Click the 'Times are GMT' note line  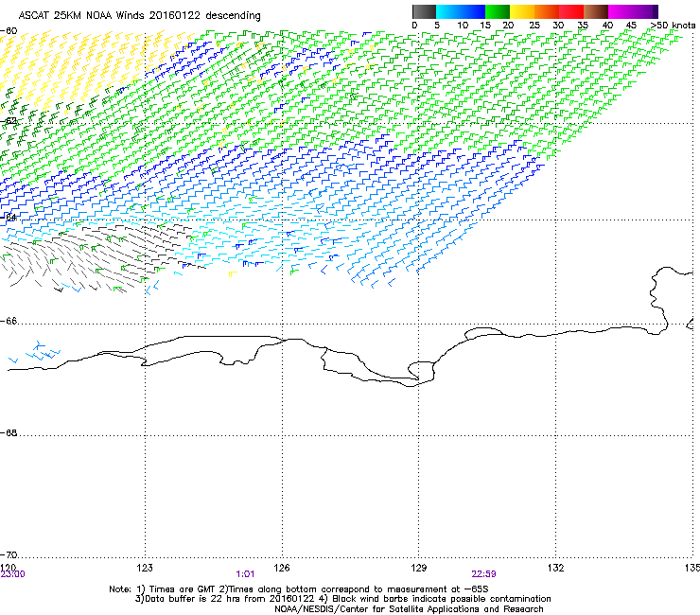[x=299, y=589]
